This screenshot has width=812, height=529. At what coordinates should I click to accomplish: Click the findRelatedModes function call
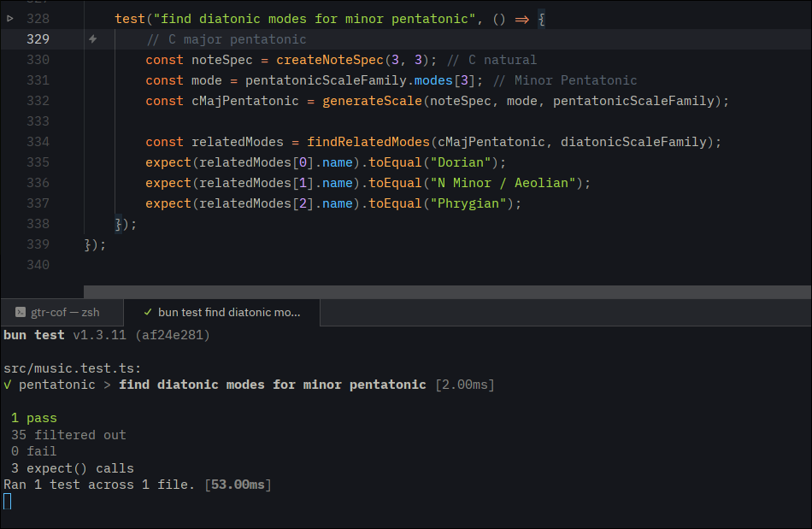click(x=368, y=141)
